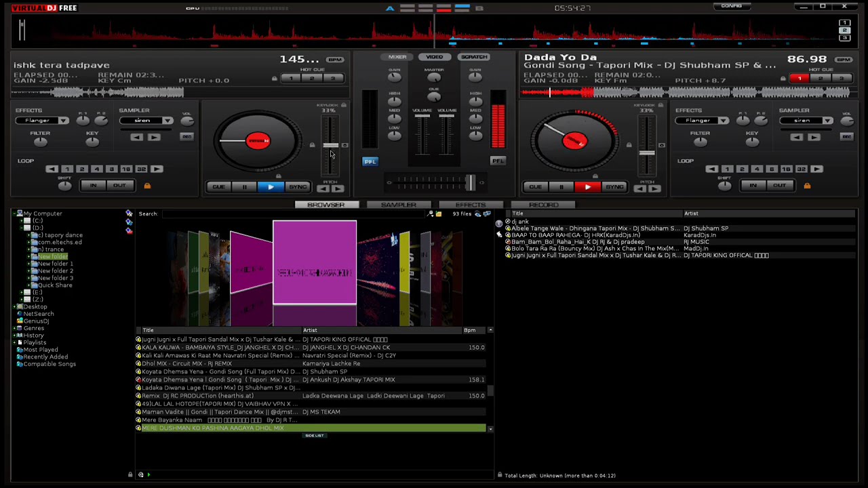868x488 pixels.
Task: Switch to the SAMPLER tab
Action: tap(398, 205)
